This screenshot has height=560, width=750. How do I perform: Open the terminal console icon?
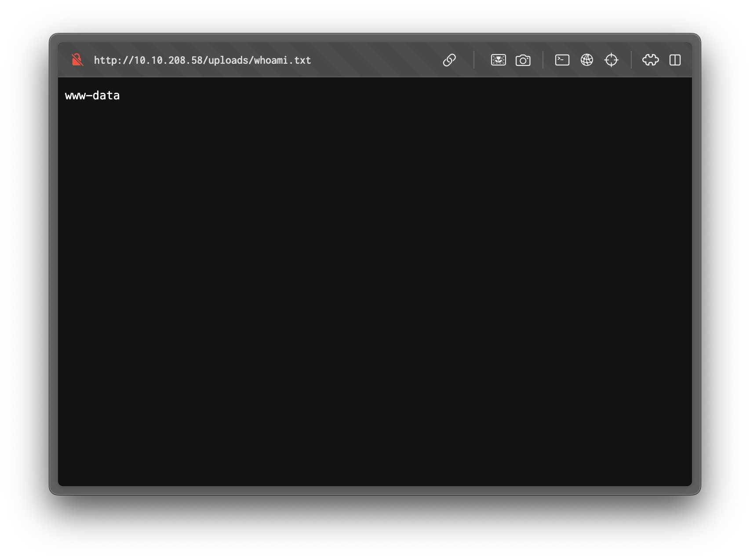pyautogui.click(x=562, y=60)
